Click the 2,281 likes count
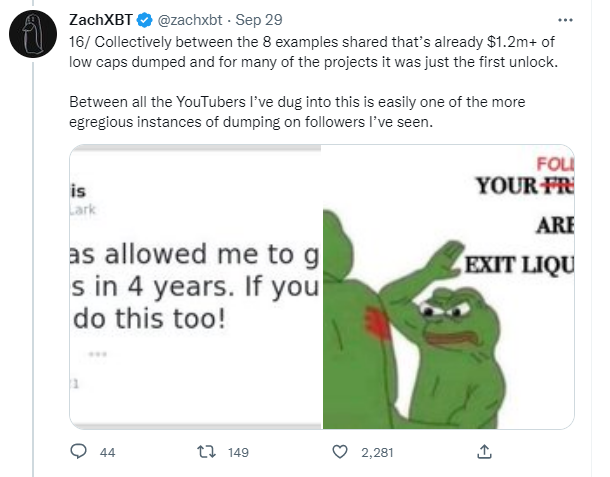 click(x=377, y=452)
